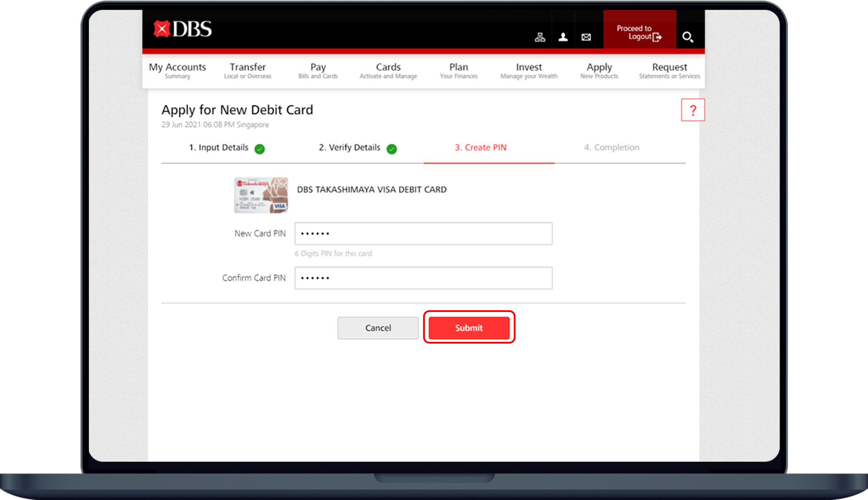Click the search magnifier icon
The height and width of the screenshot is (500, 868).
coord(688,38)
